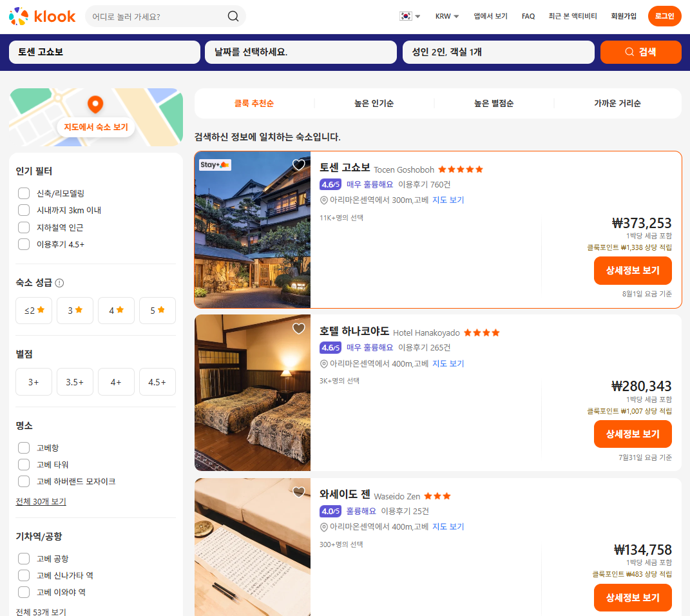
Task: Click the Stay+ badge on Tocen Goshoboh photo
Action: click(215, 165)
